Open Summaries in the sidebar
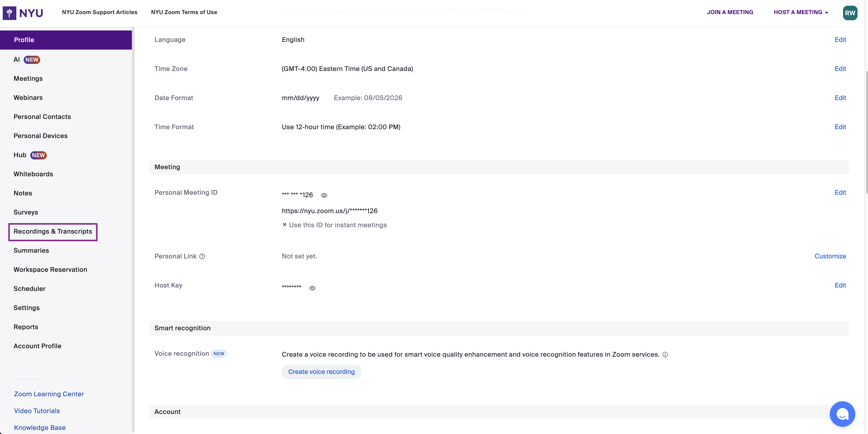The height and width of the screenshot is (434, 868). pyautogui.click(x=31, y=251)
